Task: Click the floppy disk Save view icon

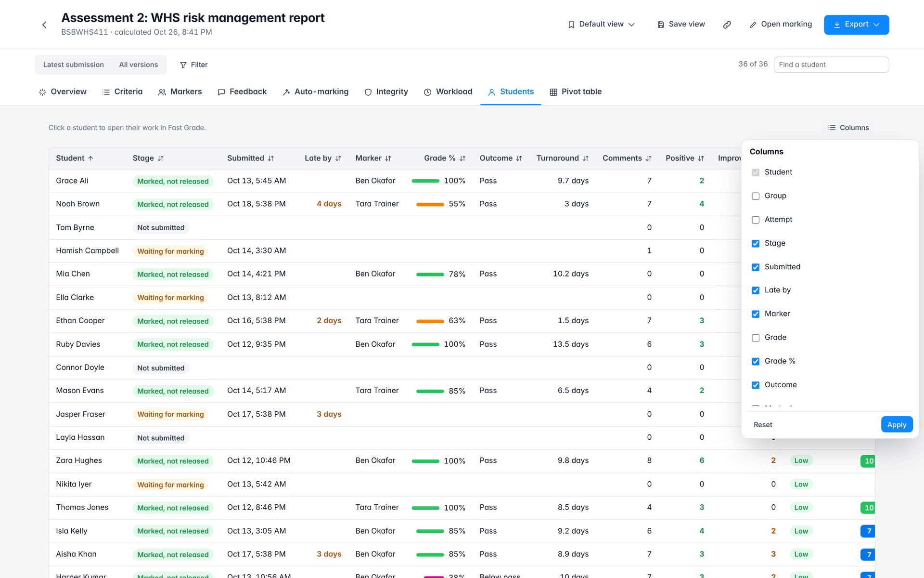Action: click(x=661, y=25)
